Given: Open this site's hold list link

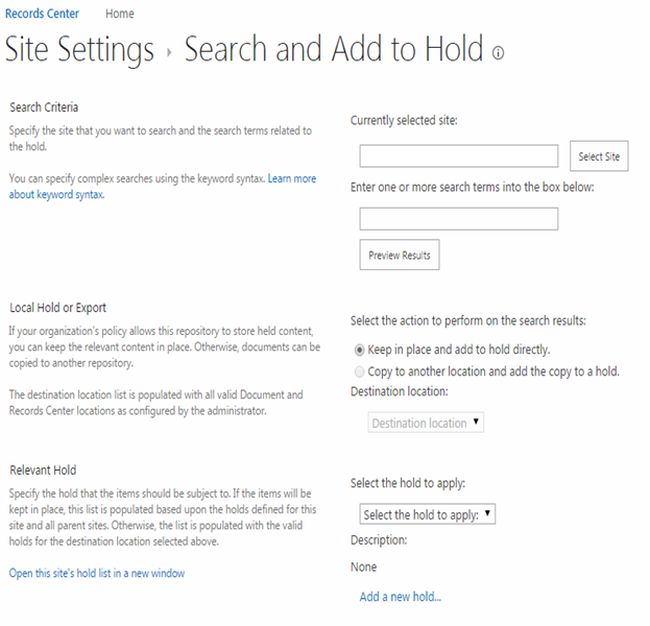Looking at the screenshot, I should [x=97, y=573].
